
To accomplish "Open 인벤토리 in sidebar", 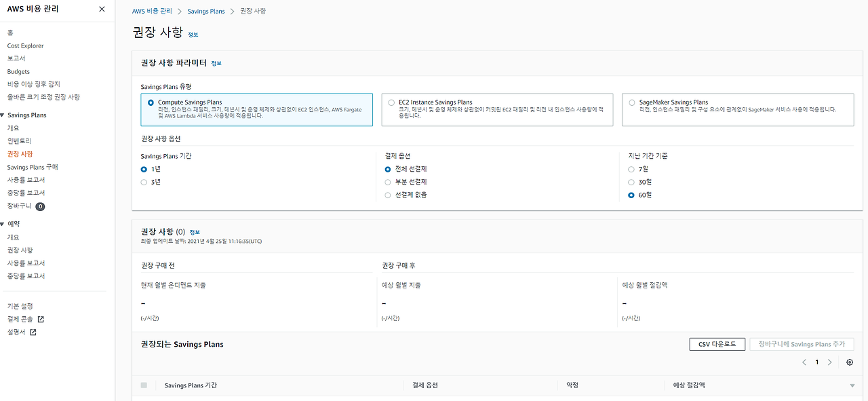I will click(20, 141).
